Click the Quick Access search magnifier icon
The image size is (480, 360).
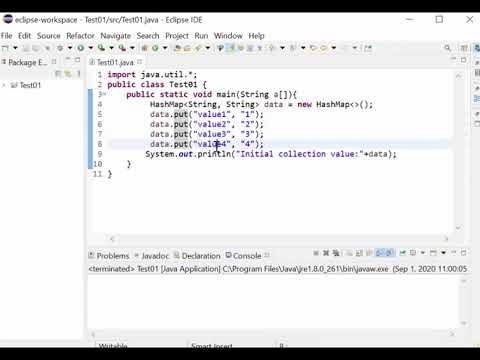[448, 48]
